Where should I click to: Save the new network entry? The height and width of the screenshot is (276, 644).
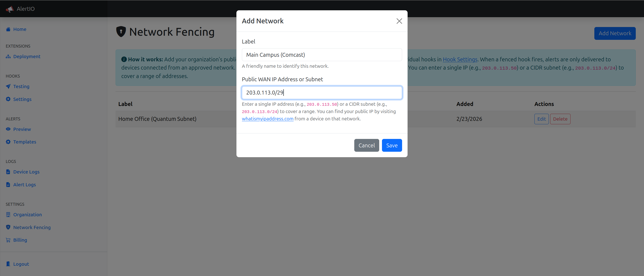click(392, 145)
